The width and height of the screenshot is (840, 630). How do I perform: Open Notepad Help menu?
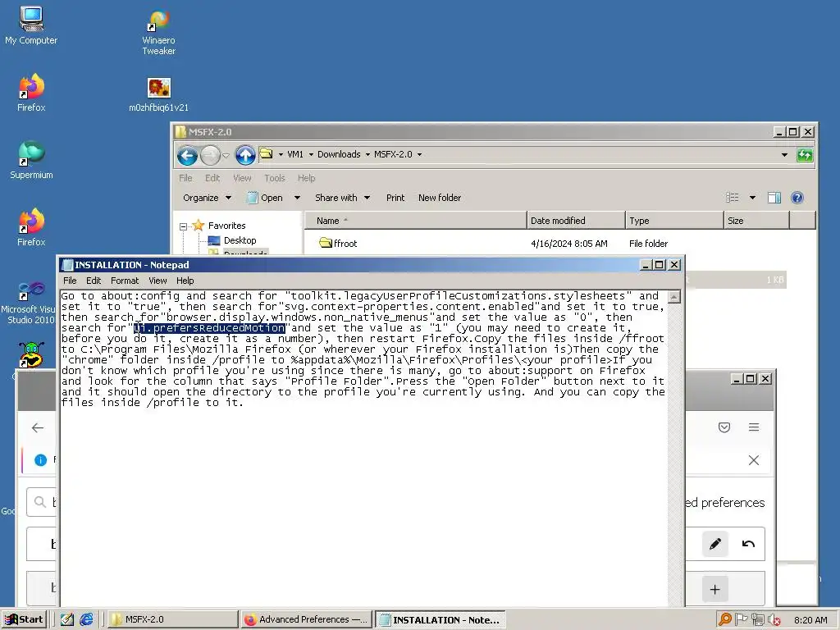pyautogui.click(x=185, y=281)
